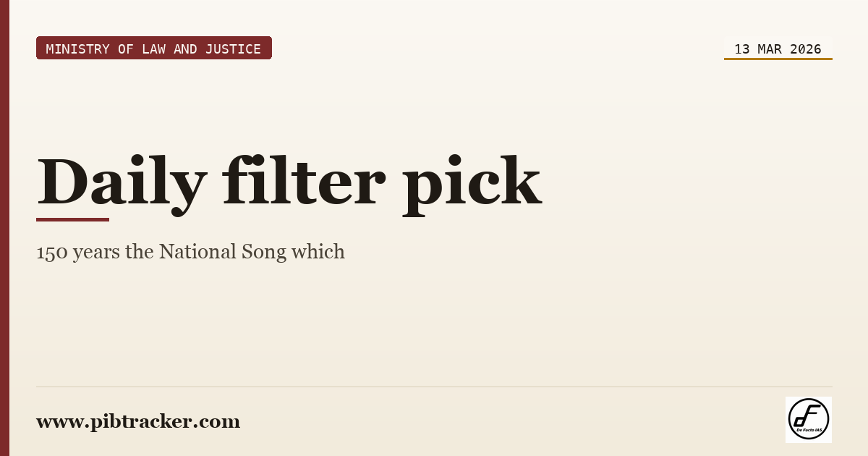Click the "De Facto IAS" text inside the logo
The image size is (868, 456).
(809, 430)
